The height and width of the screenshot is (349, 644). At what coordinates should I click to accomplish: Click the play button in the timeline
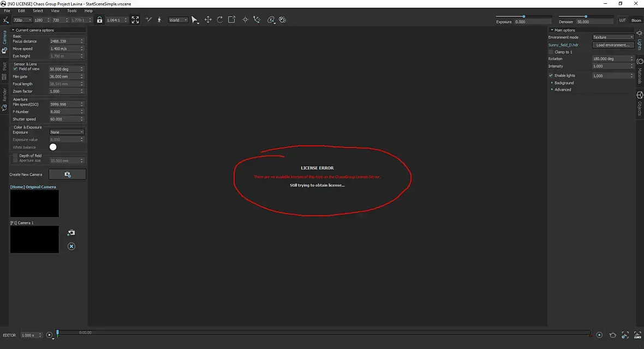click(x=49, y=335)
